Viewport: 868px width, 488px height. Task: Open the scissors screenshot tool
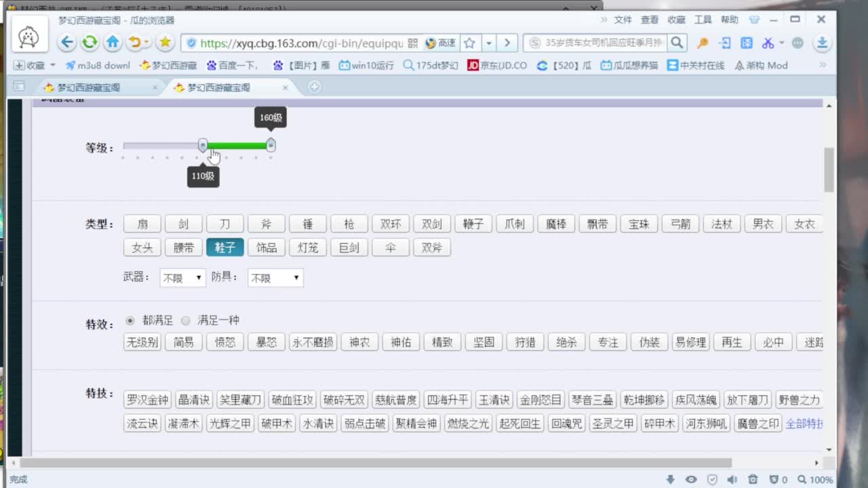[768, 43]
